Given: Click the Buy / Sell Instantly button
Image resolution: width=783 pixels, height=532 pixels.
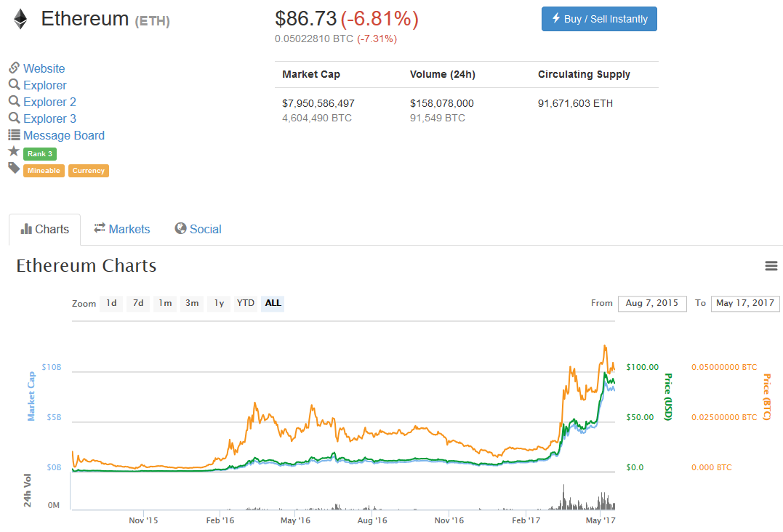Looking at the screenshot, I should point(599,19).
